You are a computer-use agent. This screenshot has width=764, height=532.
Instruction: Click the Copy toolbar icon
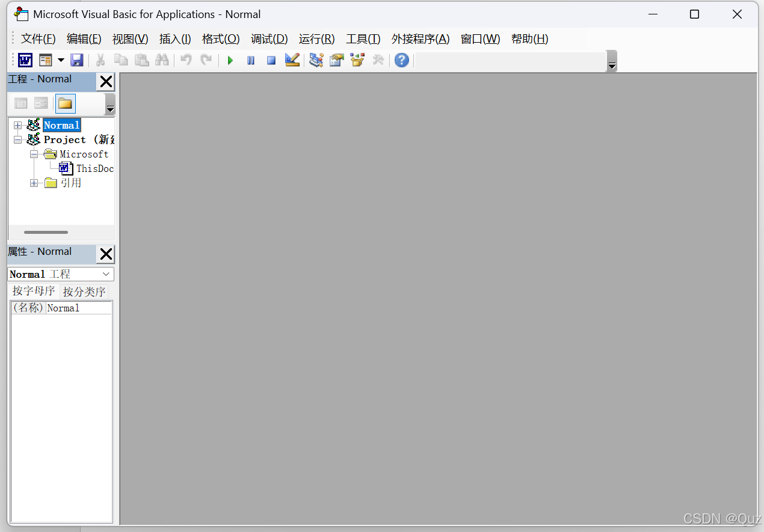coord(121,60)
